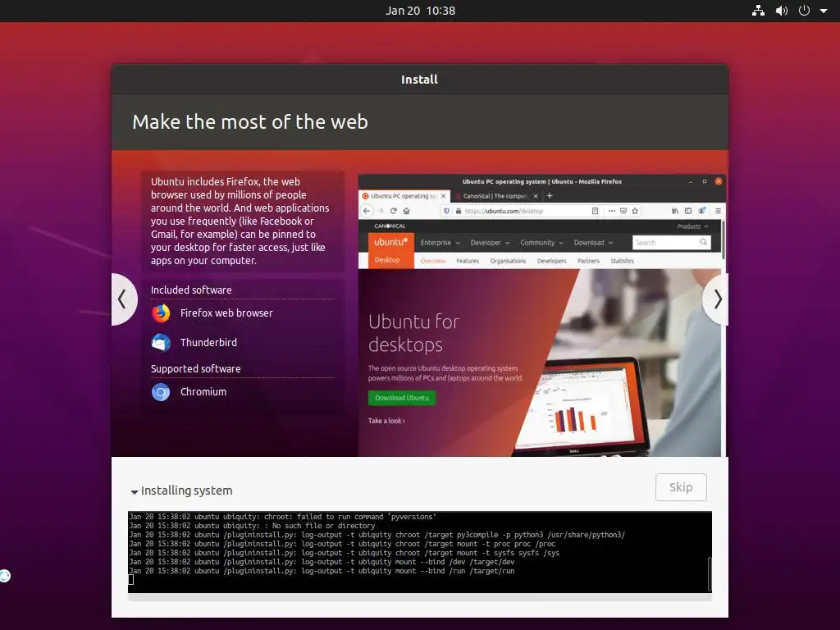Screen dimensions: 840x630
Task: Open the Community dropdown menu
Action: click(541, 243)
